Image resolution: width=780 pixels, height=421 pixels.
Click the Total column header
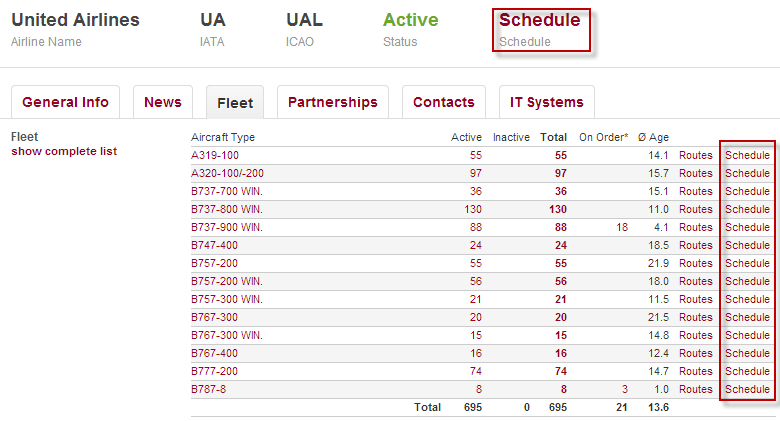point(553,137)
